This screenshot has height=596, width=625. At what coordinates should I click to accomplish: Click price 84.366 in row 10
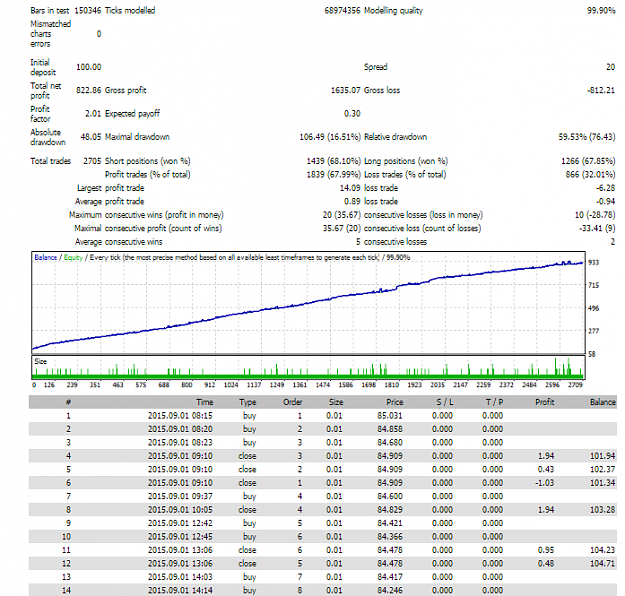tap(390, 537)
